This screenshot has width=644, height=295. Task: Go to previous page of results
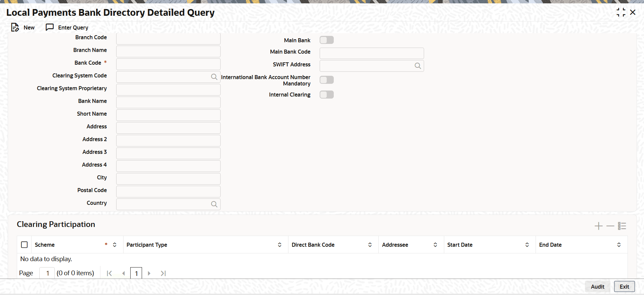pyautogui.click(x=123, y=273)
